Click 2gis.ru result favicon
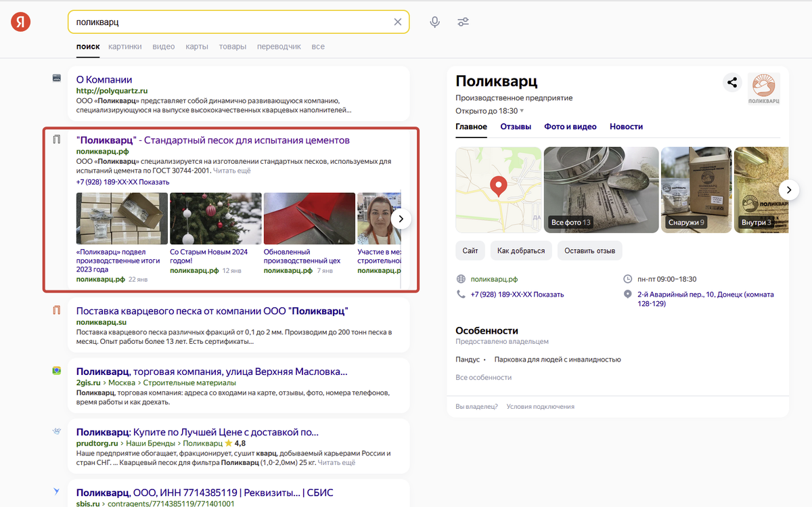The image size is (812, 507). pos(57,371)
